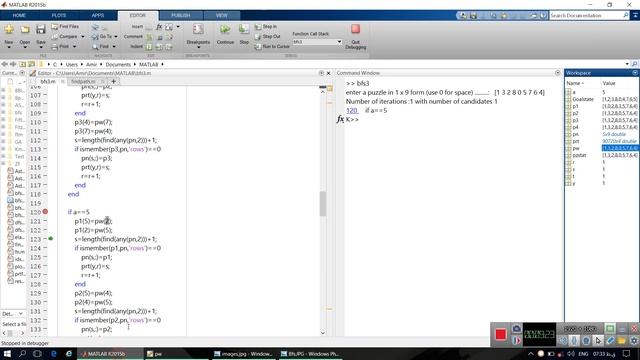Click the volume icon in system tray
This screenshot has height=360, width=640.
[x=571, y=354]
